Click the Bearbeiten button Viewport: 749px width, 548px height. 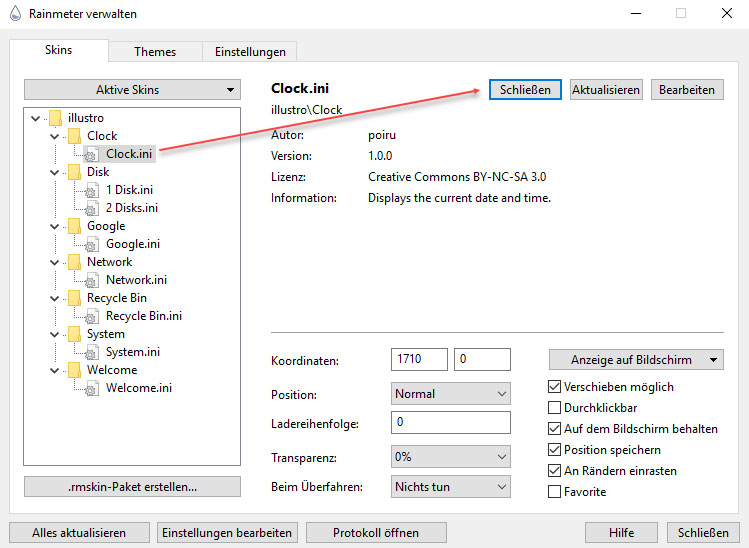[x=687, y=90]
